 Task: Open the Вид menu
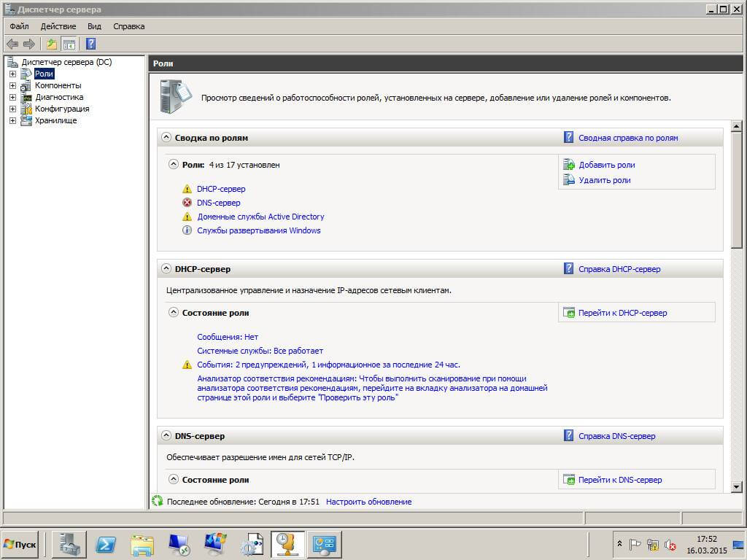tap(94, 26)
